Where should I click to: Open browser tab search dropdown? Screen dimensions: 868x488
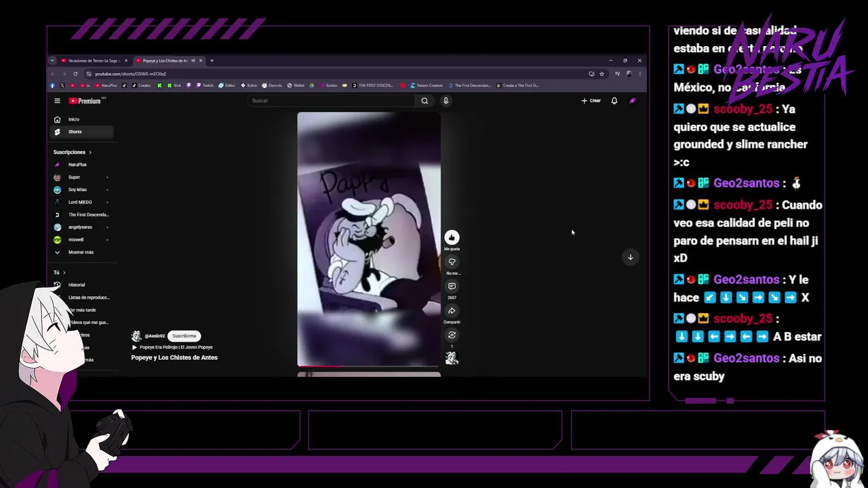[52, 60]
